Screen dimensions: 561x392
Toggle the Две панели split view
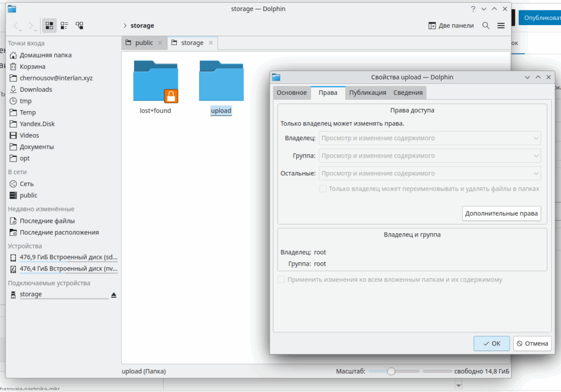(450, 26)
